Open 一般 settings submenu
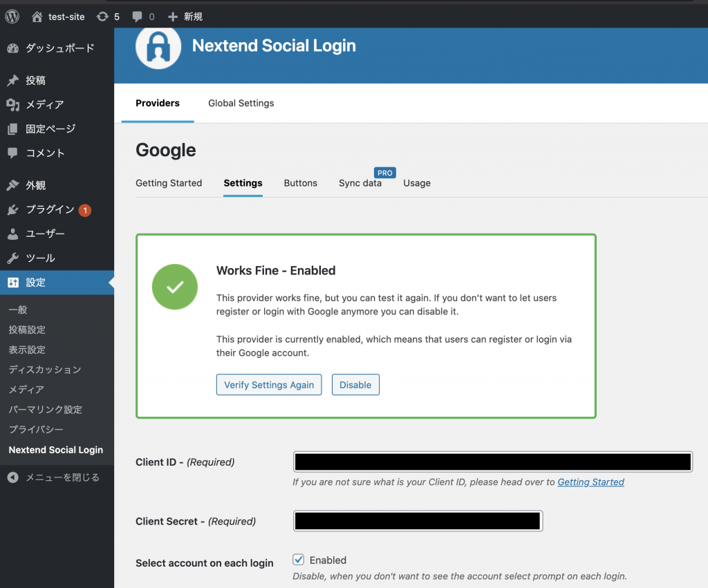Viewport: 708px width, 588px height. coord(18,310)
